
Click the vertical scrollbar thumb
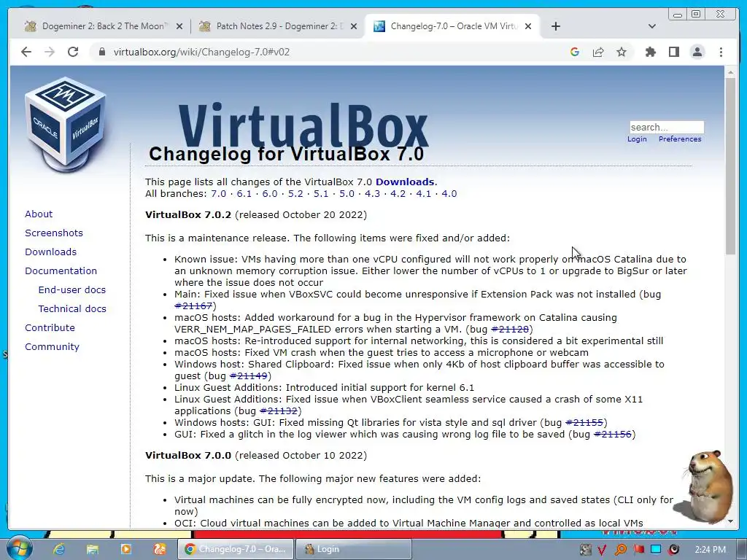click(731, 166)
